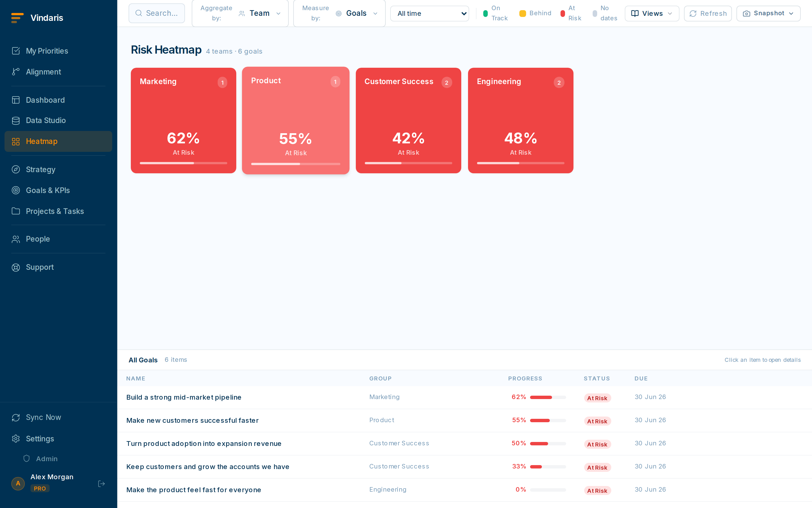812x508 pixels.
Task: Click the Refresh button
Action: [x=708, y=14]
